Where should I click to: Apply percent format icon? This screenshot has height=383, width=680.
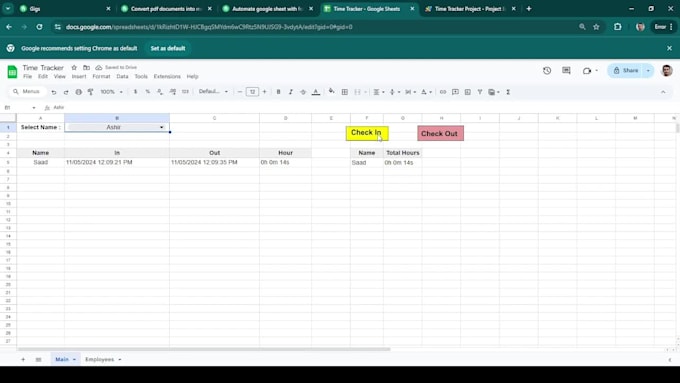[x=147, y=92]
